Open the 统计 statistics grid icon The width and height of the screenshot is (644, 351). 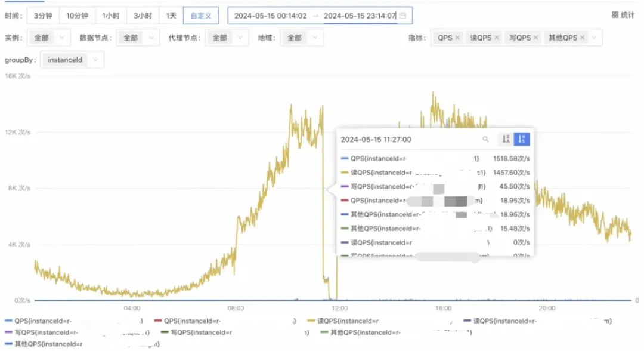pyautogui.click(x=615, y=15)
